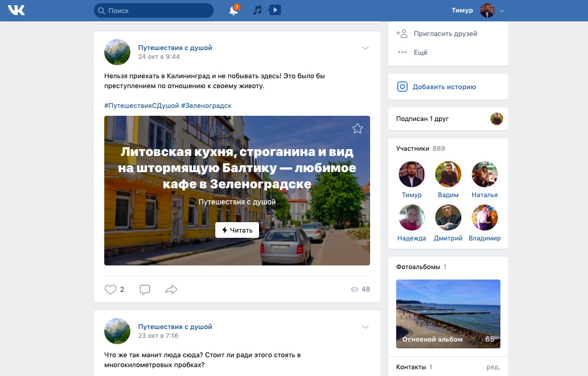Focus the Поиск search field

pyautogui.click(x=154, y=10)
